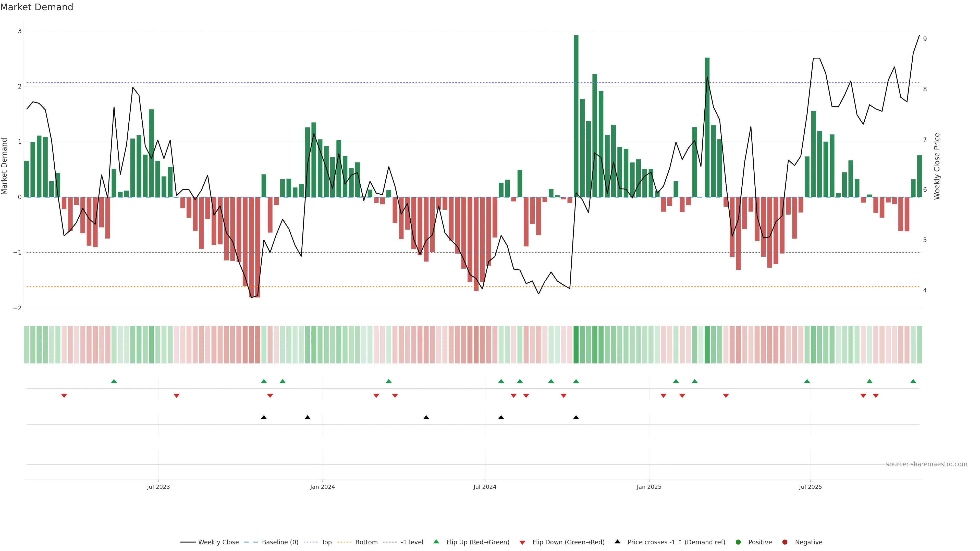Click the Market Demand chart title
This screenshot has width=980, height=551.
click(36, 7)
